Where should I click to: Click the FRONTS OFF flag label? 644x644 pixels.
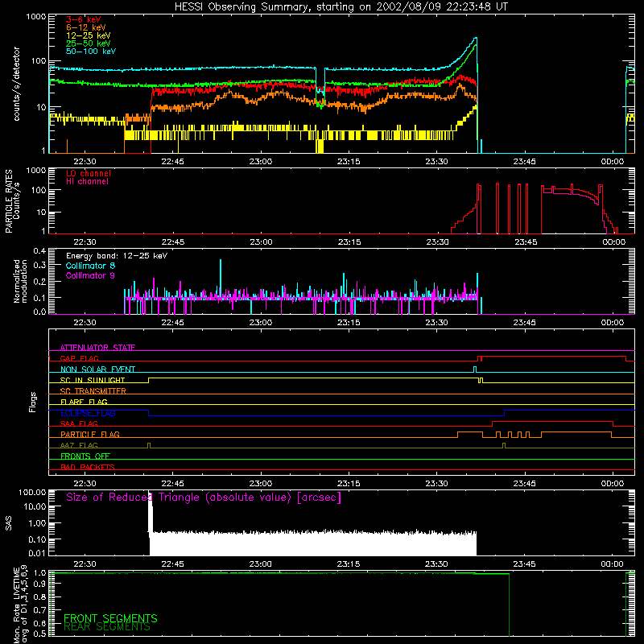[x=85, y=456]
